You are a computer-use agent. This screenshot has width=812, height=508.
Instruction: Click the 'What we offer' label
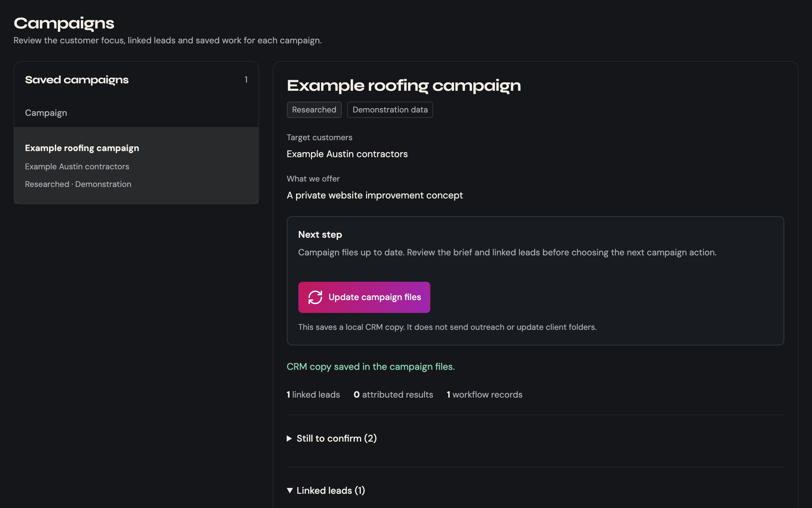pos(313,179)
